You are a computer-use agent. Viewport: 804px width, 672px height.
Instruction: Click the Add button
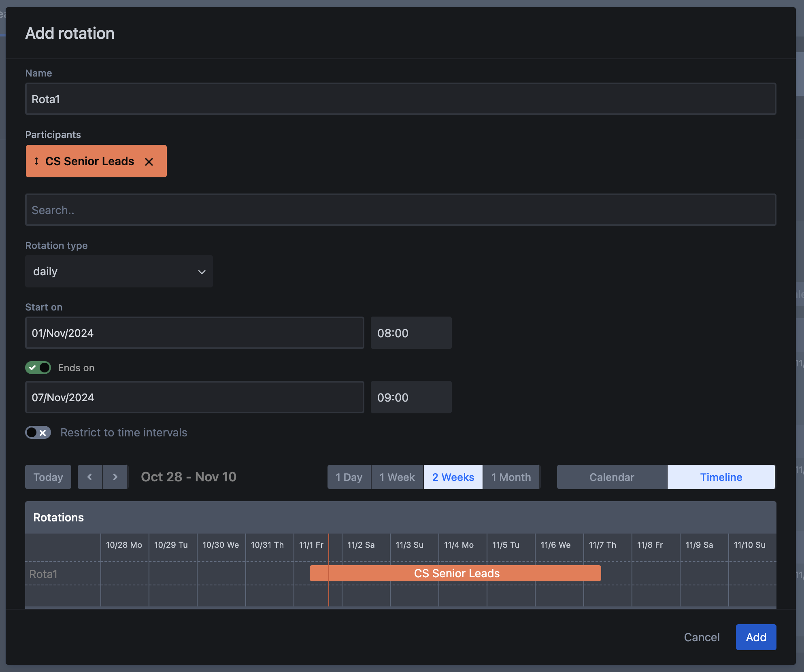click(756, 637)
